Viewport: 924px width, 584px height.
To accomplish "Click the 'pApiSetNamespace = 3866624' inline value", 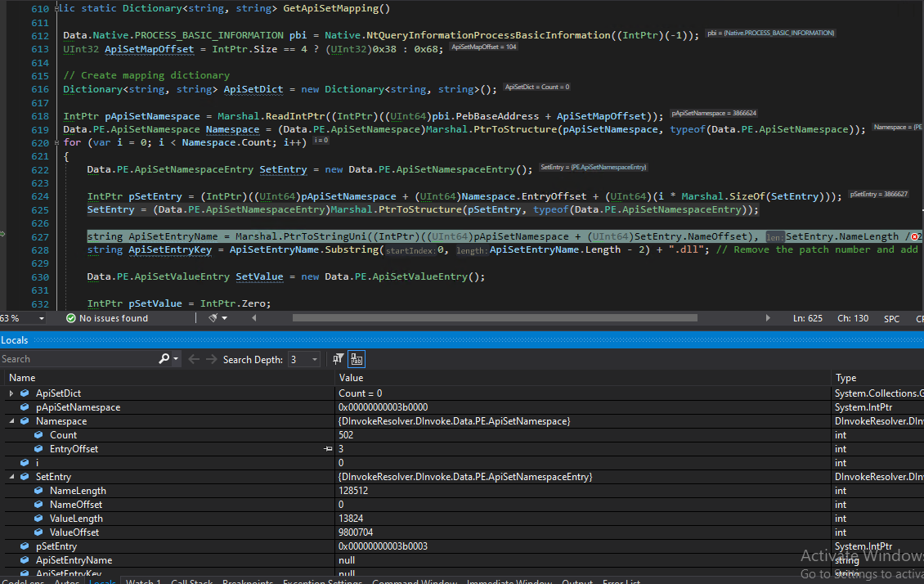I will 714,113.
